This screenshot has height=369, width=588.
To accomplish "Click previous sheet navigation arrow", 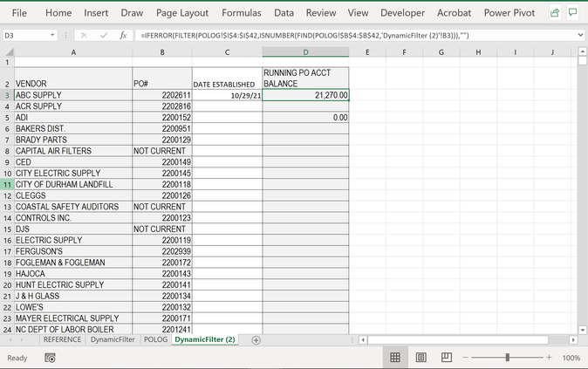I will click(10, 339).
